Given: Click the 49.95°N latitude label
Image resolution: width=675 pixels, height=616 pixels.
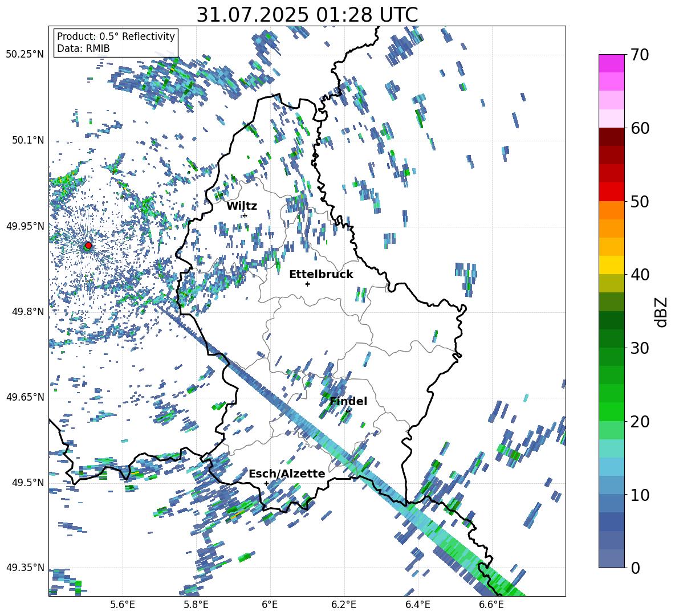Looking at the screenshot, I should (x=25, y=226).
